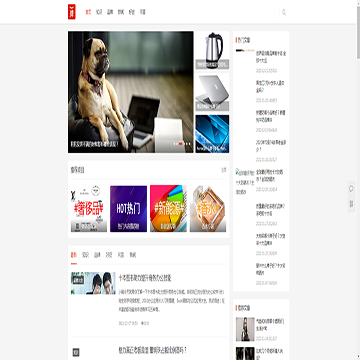Click the red site logo
The height and width of the screenshot is (360, 360).
click(x=72, y=12)
